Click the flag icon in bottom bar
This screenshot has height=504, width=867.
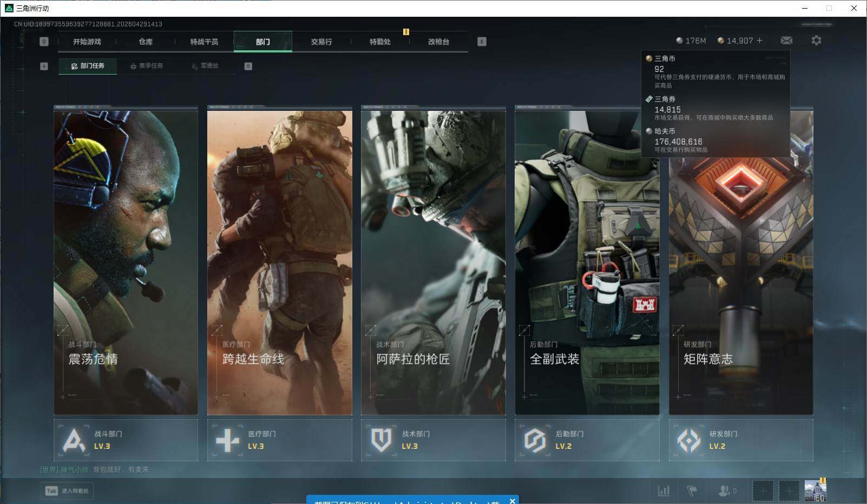(x=692, y=490)
